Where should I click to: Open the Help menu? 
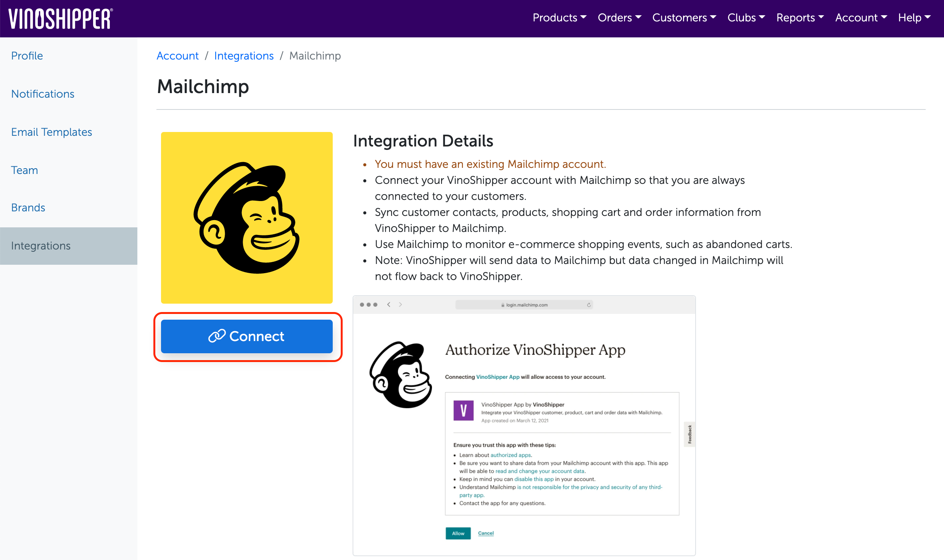click(x=914, y=18)
